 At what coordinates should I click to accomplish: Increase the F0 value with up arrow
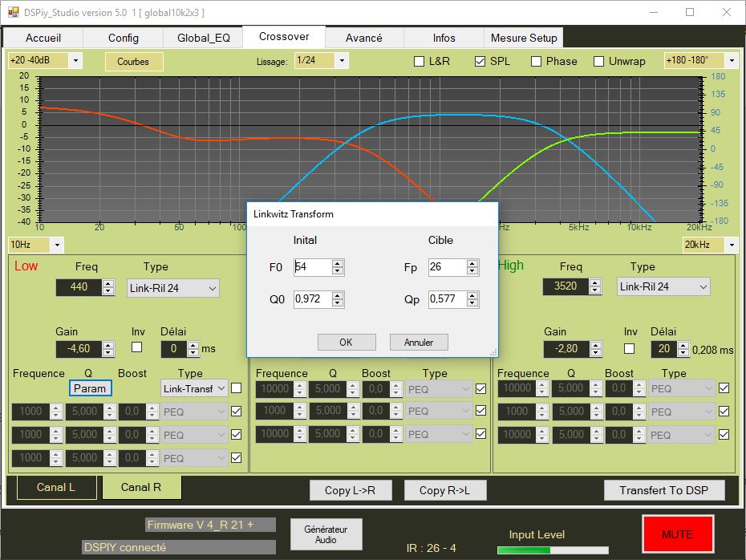338,263
